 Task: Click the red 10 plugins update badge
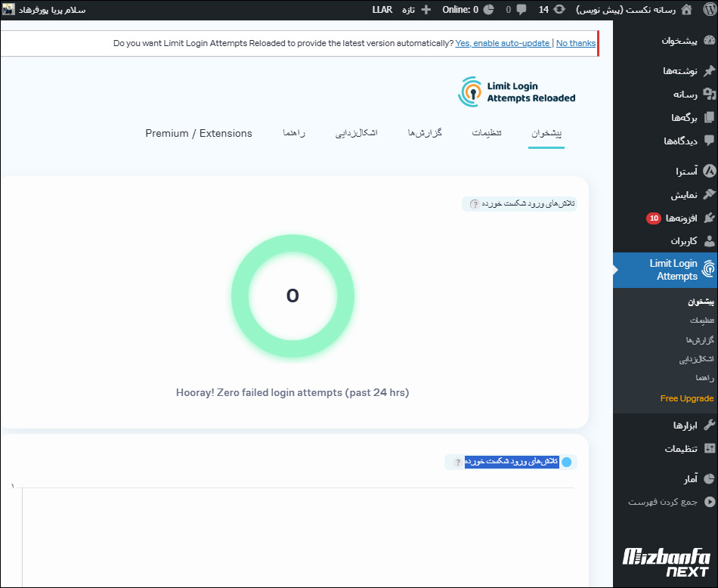(654, 218)
